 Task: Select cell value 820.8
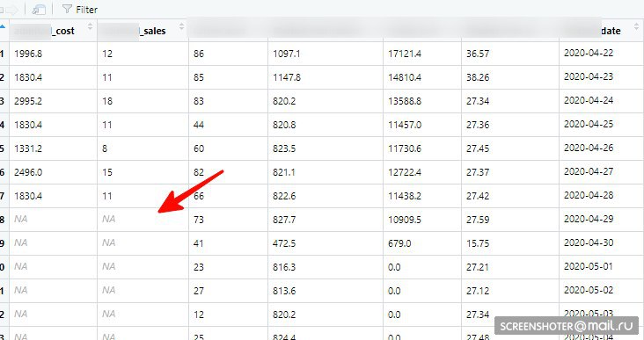[284, 125]
